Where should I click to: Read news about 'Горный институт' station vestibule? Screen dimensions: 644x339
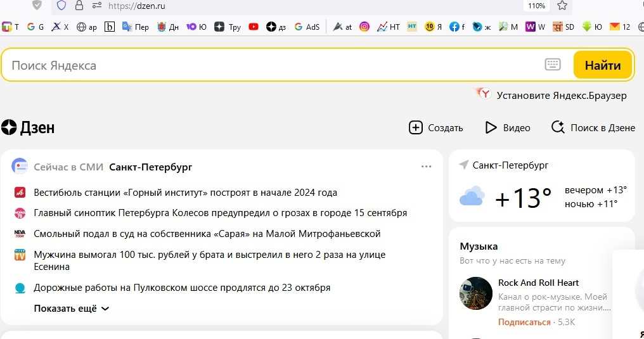tap(185, 193)
